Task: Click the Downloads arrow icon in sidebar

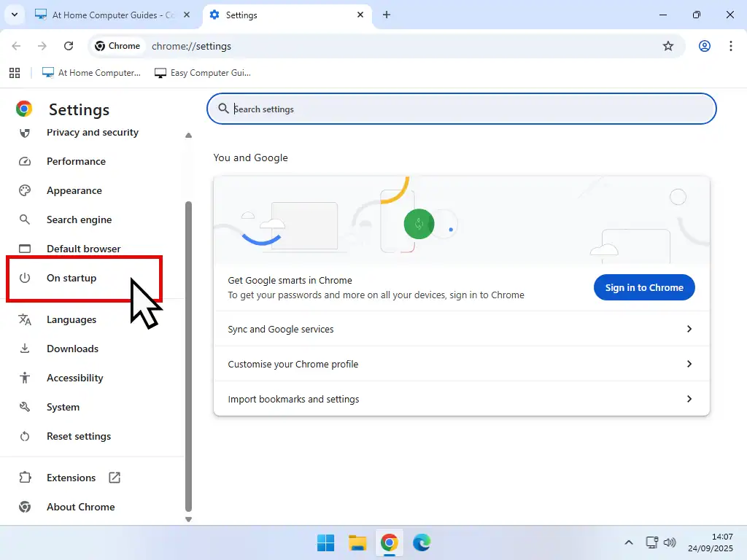Action: pos(25,349)
